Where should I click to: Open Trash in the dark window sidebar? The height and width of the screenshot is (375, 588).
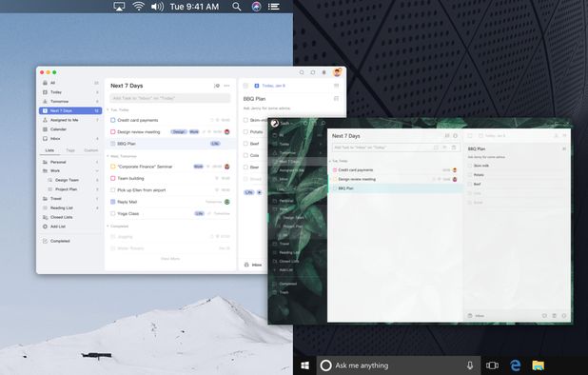tap(297, 292)
